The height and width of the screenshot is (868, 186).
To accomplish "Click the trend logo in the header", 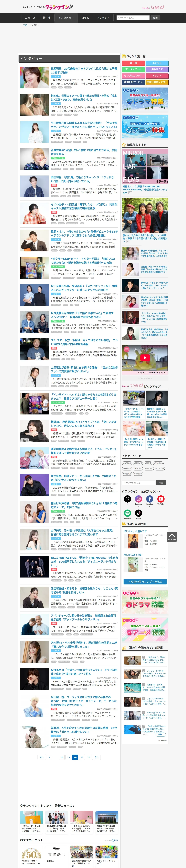I will (153, 7).
